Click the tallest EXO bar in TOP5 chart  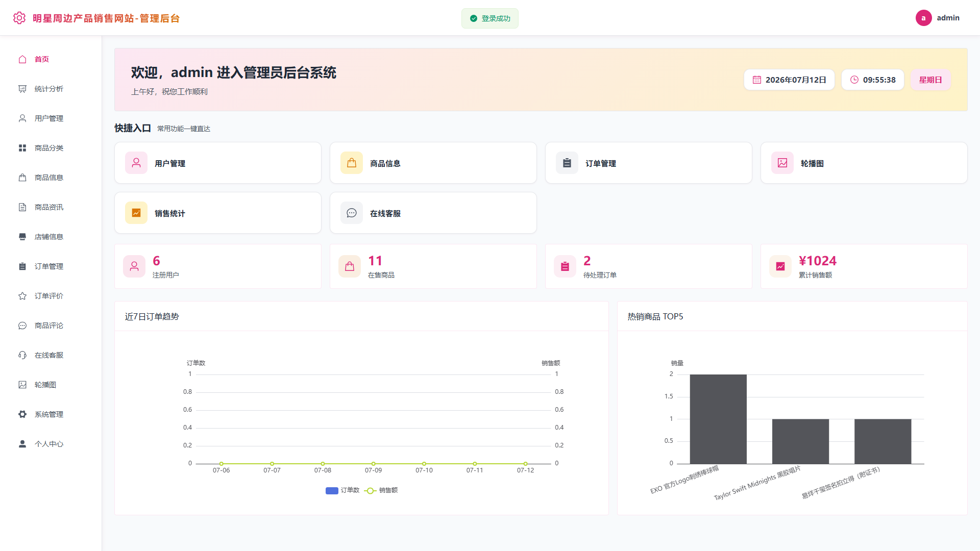(x=718, y=419)
